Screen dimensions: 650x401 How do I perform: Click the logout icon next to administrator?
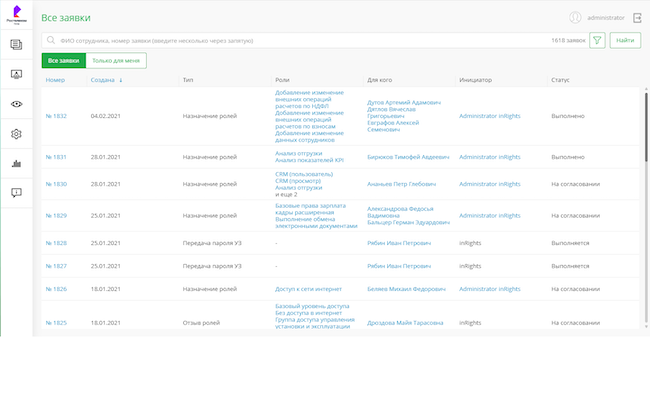click(x=637, y=17)
